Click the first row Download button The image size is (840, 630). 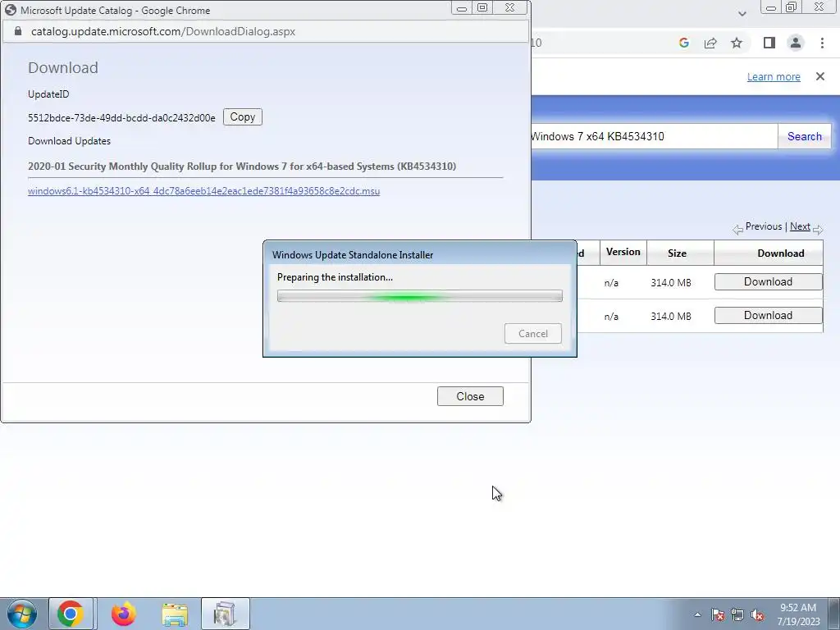(x=768, y=282)
